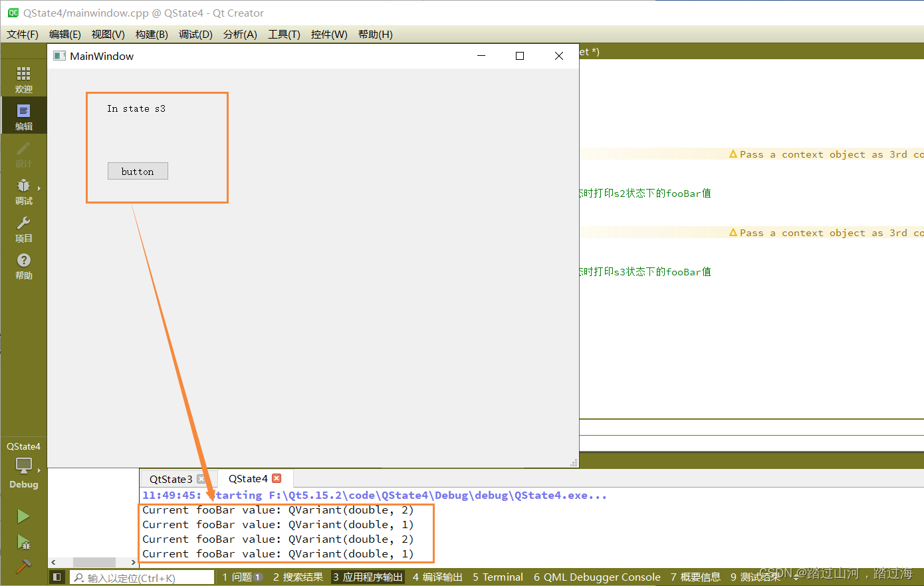This screenshot has width=924, height=586.
Task: Click the green Run button
Action: 23,516
